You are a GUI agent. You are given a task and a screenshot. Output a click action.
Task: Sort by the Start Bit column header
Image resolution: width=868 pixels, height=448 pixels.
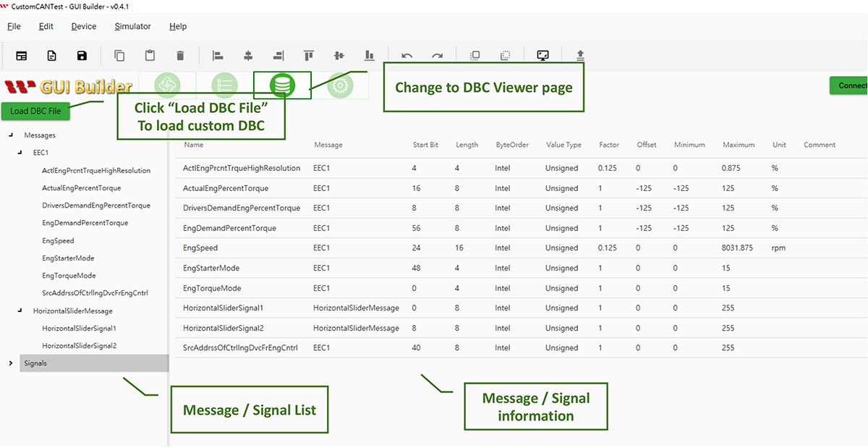pos(425,145)
